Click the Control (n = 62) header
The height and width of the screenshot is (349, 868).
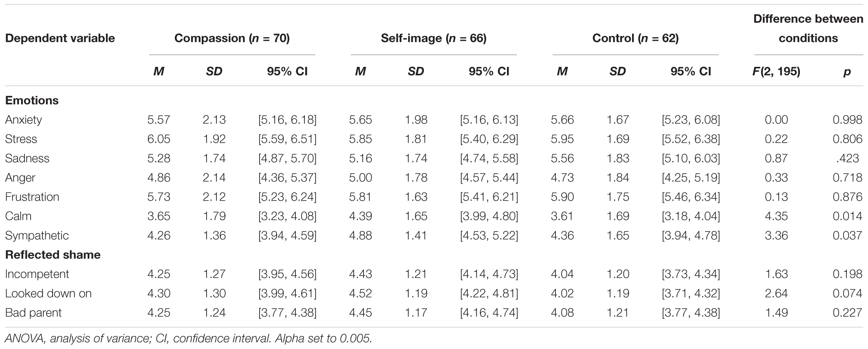635,38
